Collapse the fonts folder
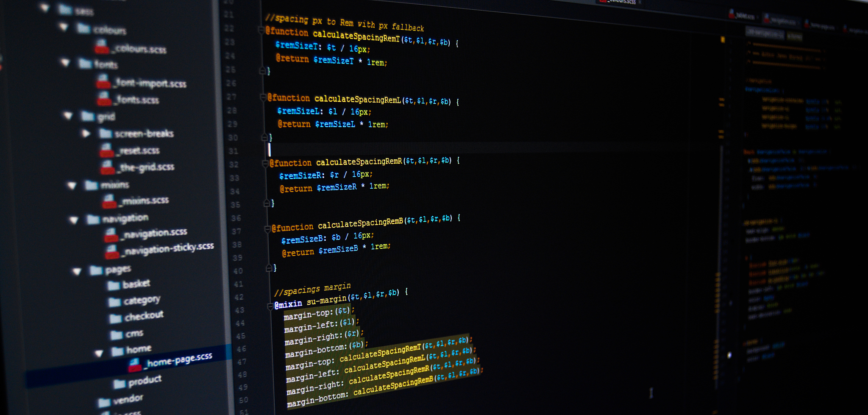 click(x=65, y=63)
